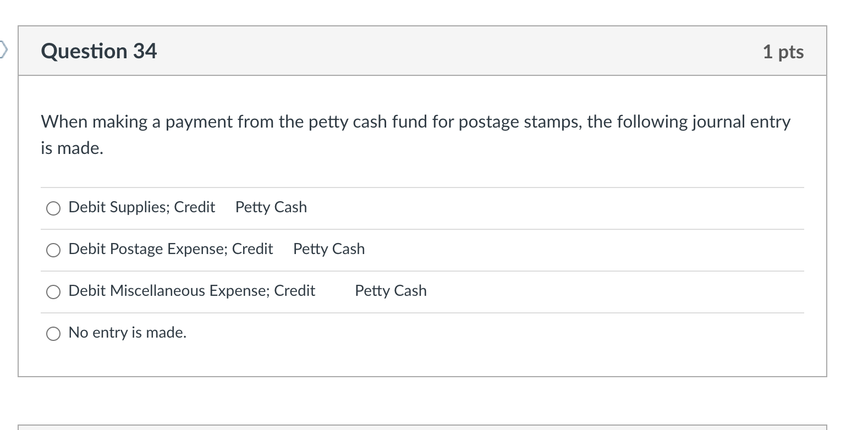868x430 pixels.
Task: Click the "Debit Miscellaneous Expense; Credit" answer text
Action: click(x=191, y=291)
